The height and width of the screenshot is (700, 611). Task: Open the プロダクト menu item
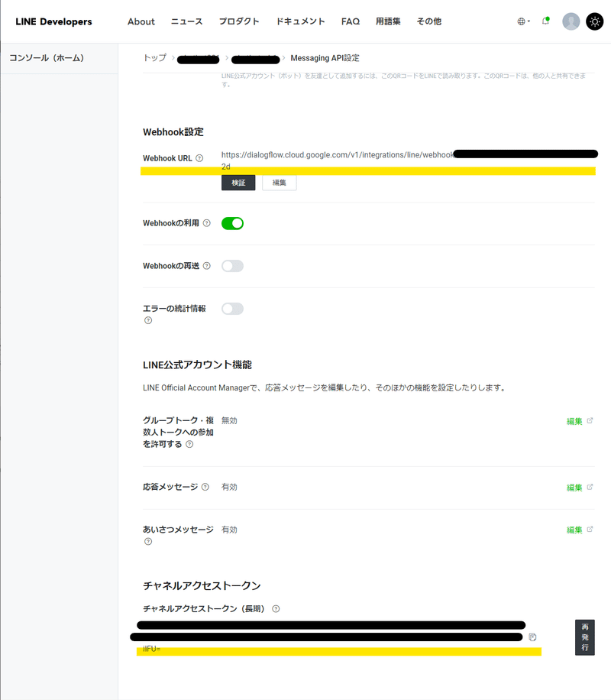point(239,21)
